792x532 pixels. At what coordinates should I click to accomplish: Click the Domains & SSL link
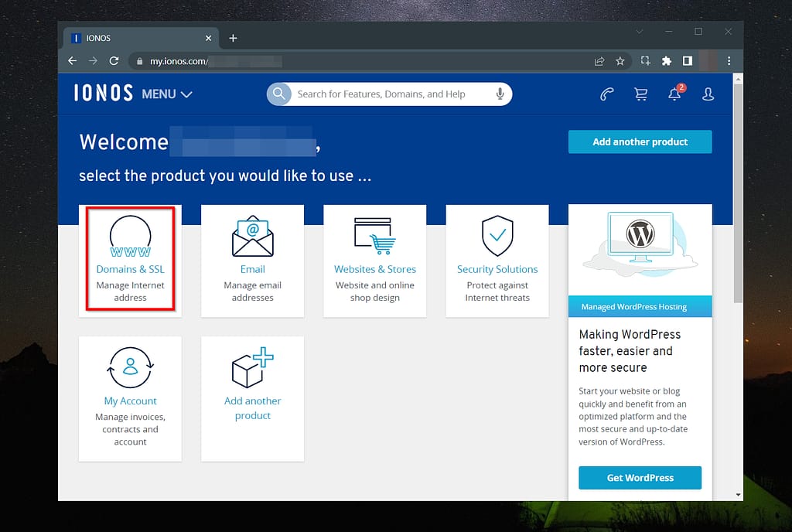coord(130,270)
